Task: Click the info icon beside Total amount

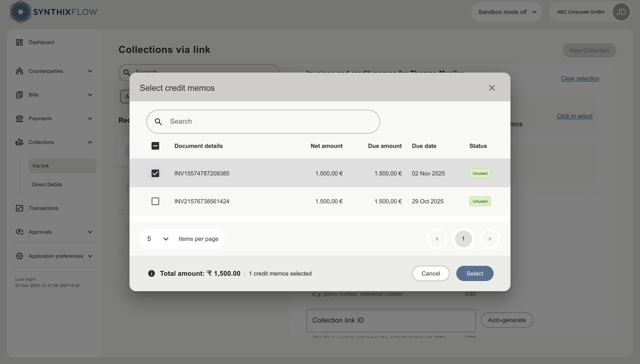Action: click(151, 273)
